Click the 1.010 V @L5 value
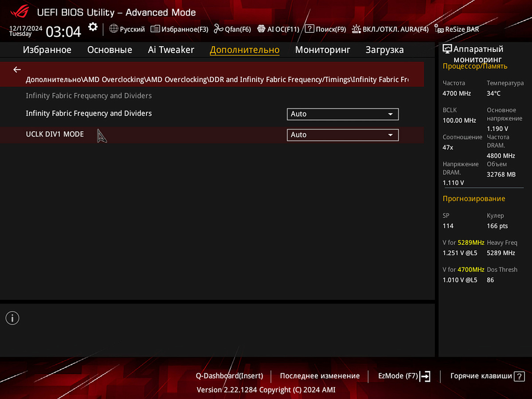This screenshot has height=399, width=532. [x=460, y=280]
